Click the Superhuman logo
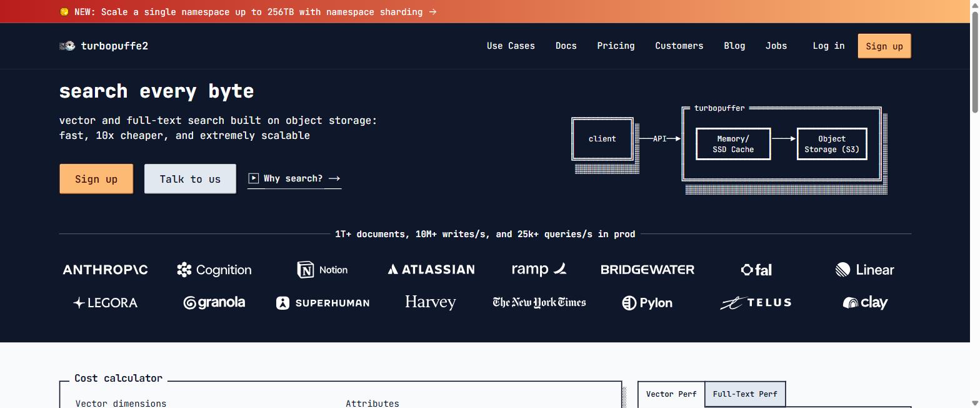 tap(322, 303)
